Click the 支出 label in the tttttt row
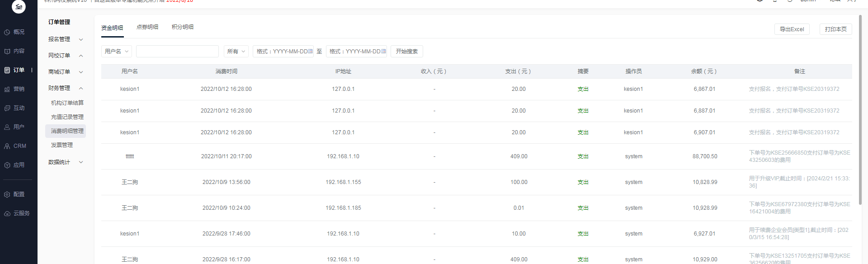This screenshot has width=868, height=264. 583,156
